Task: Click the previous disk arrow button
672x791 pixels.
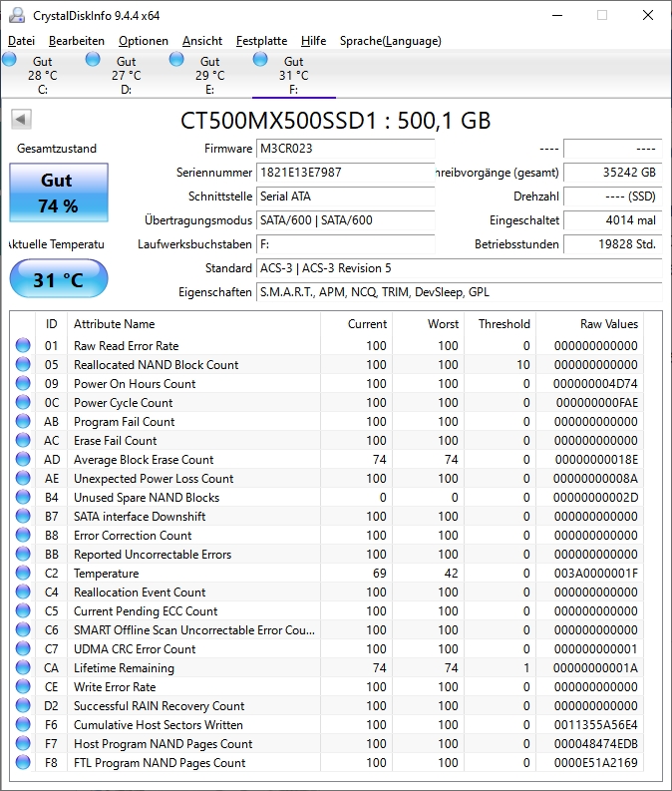Action: (x=21, y=120)
